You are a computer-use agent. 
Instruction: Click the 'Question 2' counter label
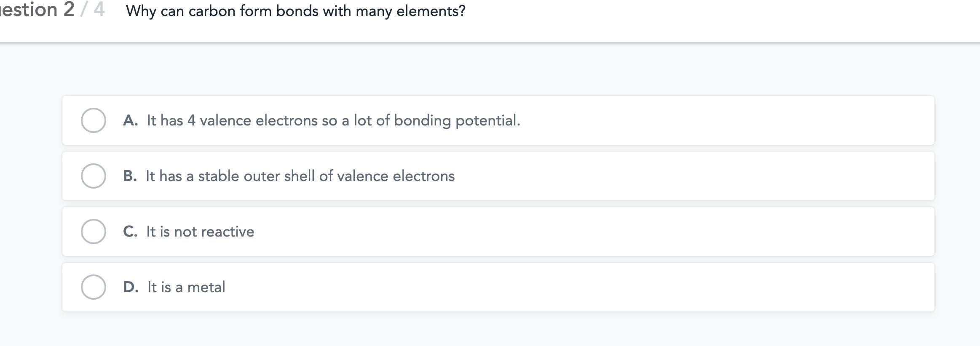point(37,10)
